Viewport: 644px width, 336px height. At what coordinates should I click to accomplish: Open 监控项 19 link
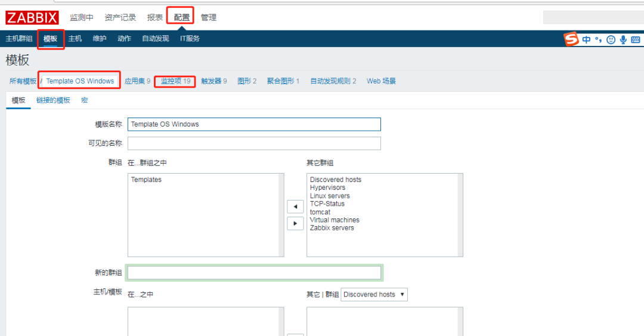(175, 81)
